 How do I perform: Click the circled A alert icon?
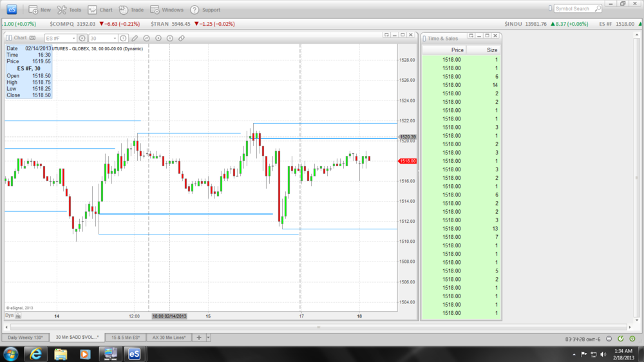coord(169,38)
